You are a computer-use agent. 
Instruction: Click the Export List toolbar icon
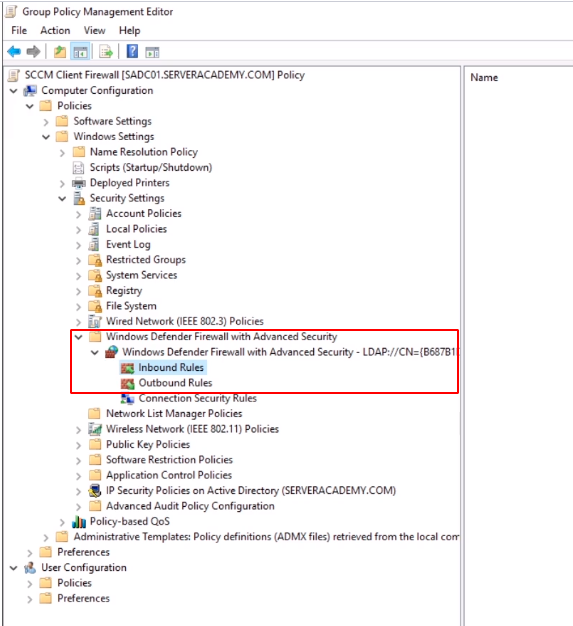pyautogui.click(x=106, y=52)
